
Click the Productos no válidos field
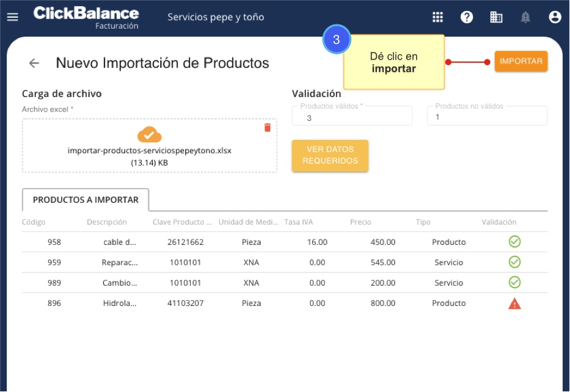click(487, 117)
